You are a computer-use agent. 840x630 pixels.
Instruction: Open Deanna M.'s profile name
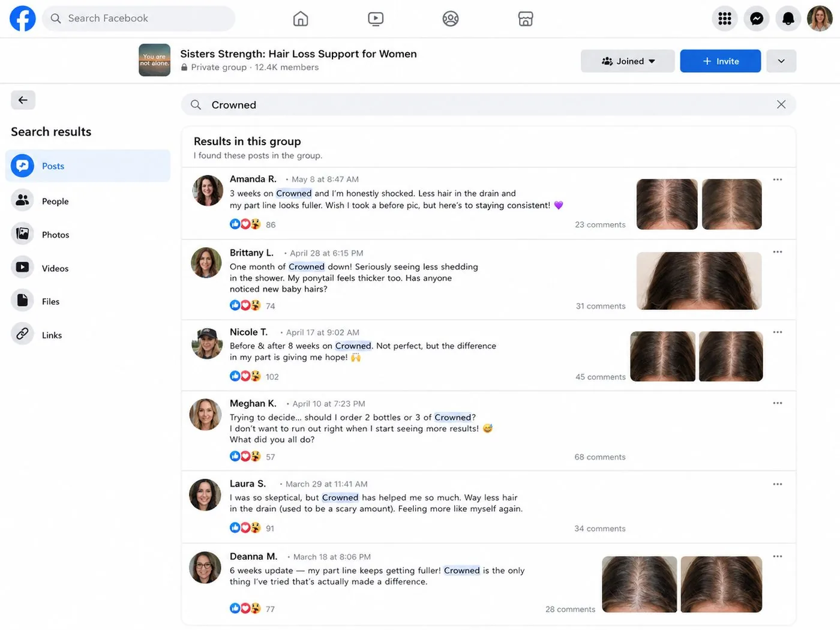point(254,556)
